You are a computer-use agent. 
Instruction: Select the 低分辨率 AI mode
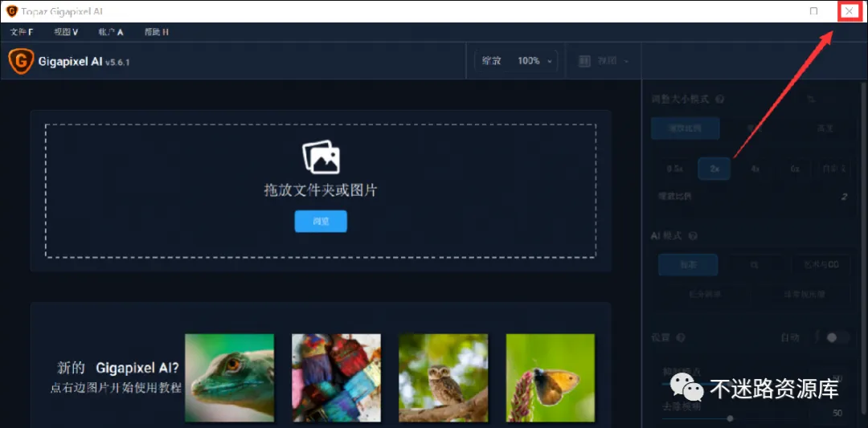(705, 294)
